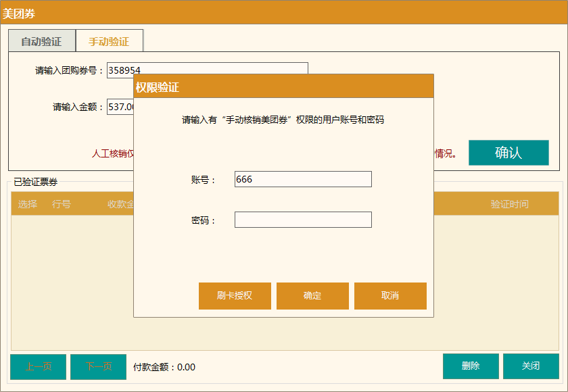Viewport: 568px width, 392px height.
Task: Delete selected voucher using 删除
Action: click(471, 367)
